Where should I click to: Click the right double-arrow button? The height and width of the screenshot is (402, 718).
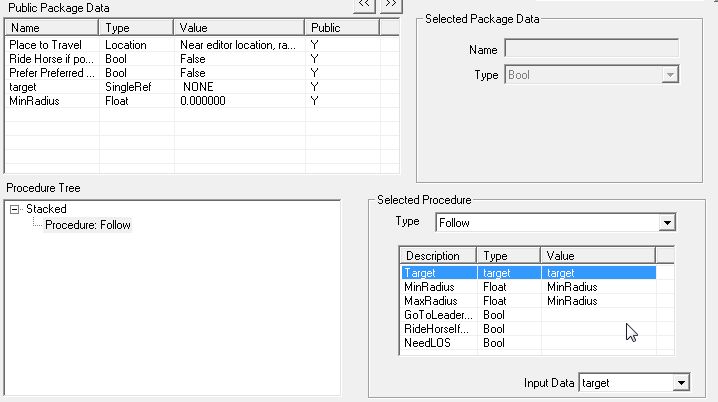click(x=391, y=4)
